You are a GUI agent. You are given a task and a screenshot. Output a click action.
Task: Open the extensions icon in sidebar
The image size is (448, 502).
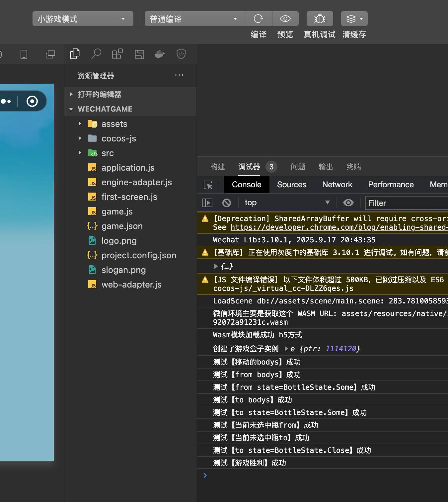coord(117,54)
